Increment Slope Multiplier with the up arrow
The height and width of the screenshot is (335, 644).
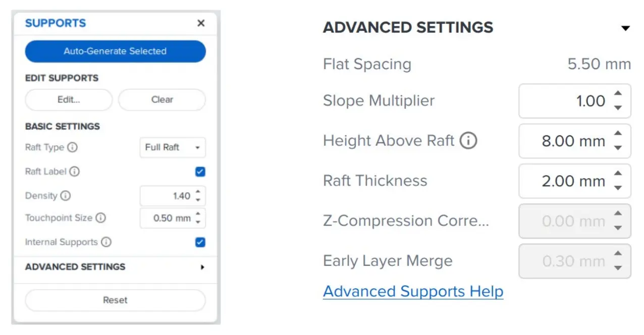tap(617, 93)
